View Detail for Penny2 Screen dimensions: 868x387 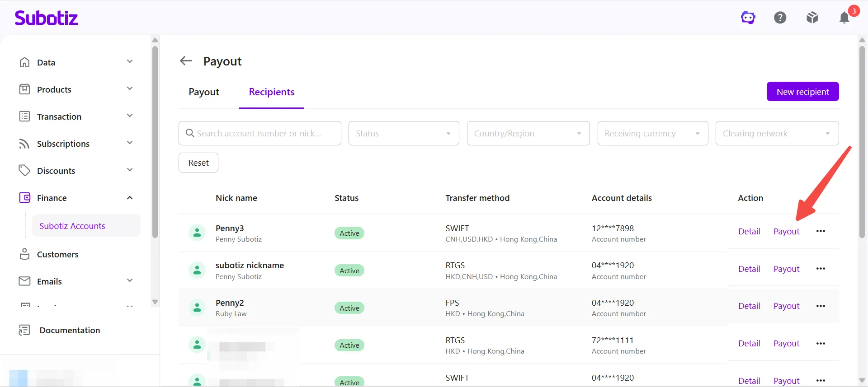(x=749, y=306)
